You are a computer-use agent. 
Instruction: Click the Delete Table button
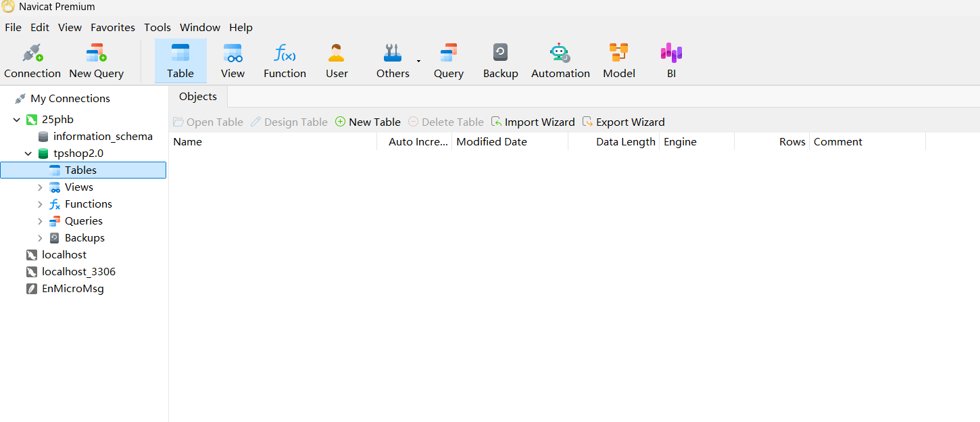(445, 122)
